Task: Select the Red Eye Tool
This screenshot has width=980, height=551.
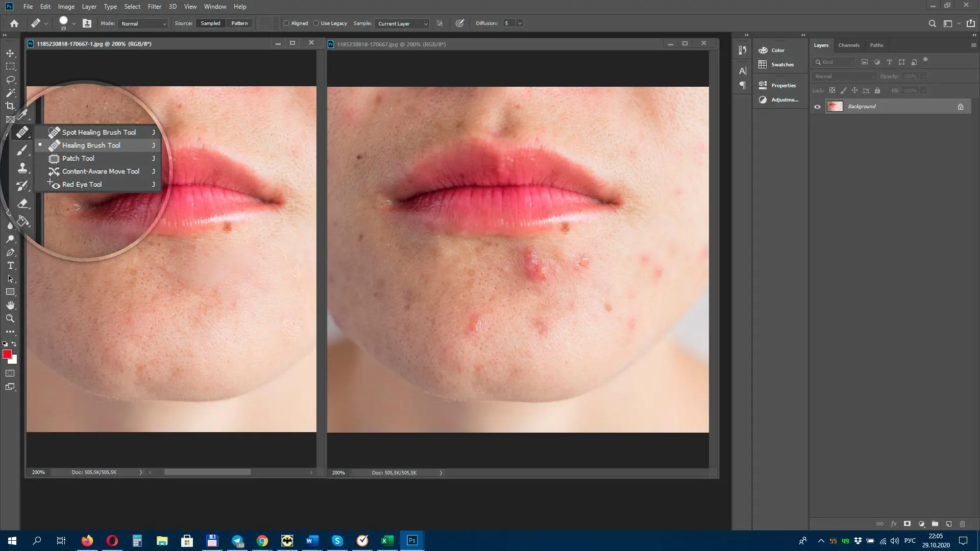Action: pyautogui.click(x=82, y=184)
